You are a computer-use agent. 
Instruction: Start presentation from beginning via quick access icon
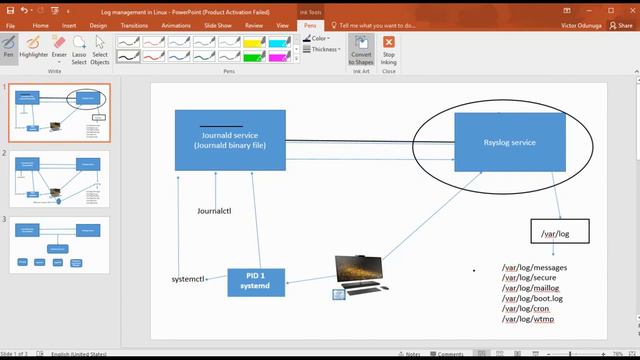55,11
